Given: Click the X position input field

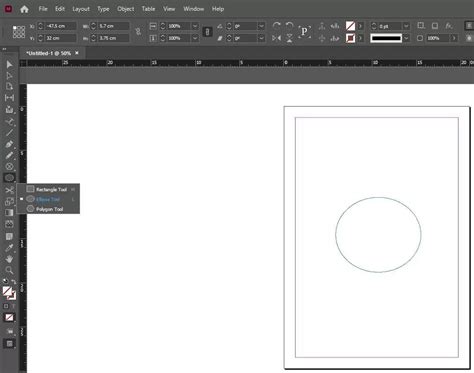Looking at the screenshot, I should 60,26.
